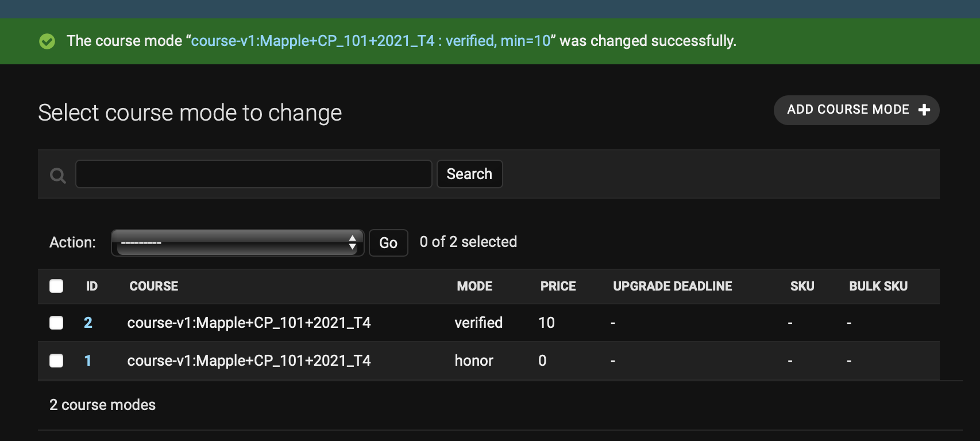Sort by the BULK SKU column

pos(878,286)
